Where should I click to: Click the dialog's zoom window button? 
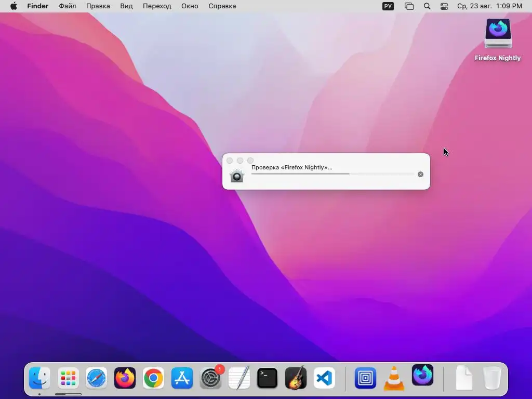tap(250, 161)
